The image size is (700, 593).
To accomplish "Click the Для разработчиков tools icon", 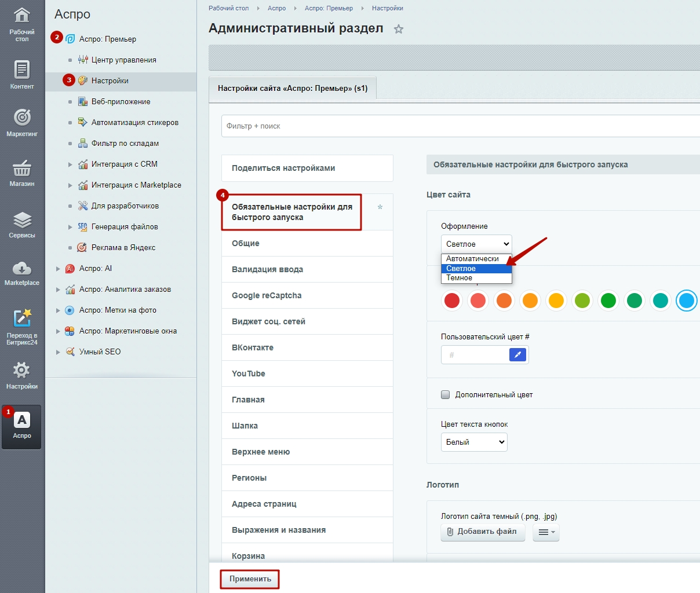I will 83,206.
